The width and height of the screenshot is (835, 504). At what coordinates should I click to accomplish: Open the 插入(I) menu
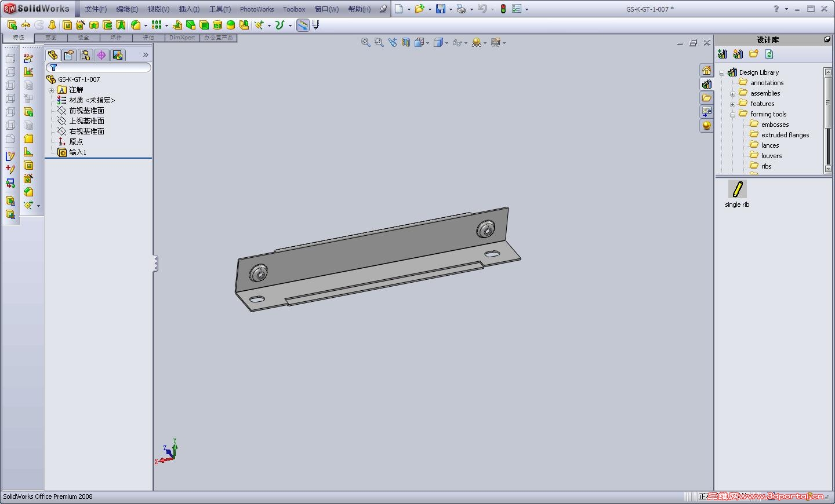[x=189, y=9]
